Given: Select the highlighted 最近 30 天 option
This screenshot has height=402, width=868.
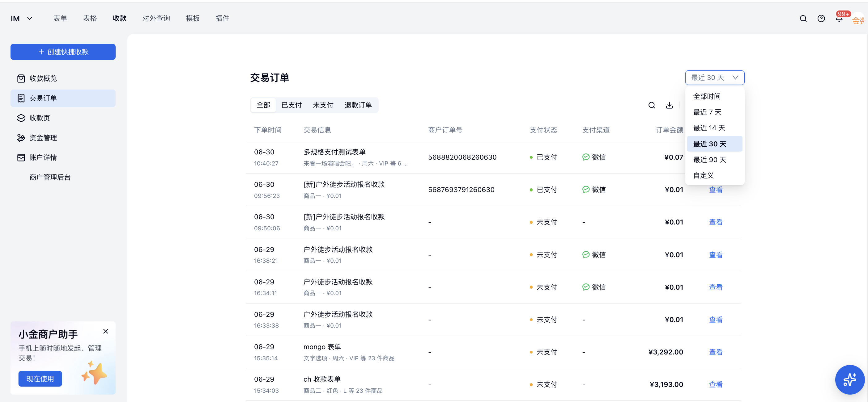Looking at the screenshot, I should click(x=714, y=144).
